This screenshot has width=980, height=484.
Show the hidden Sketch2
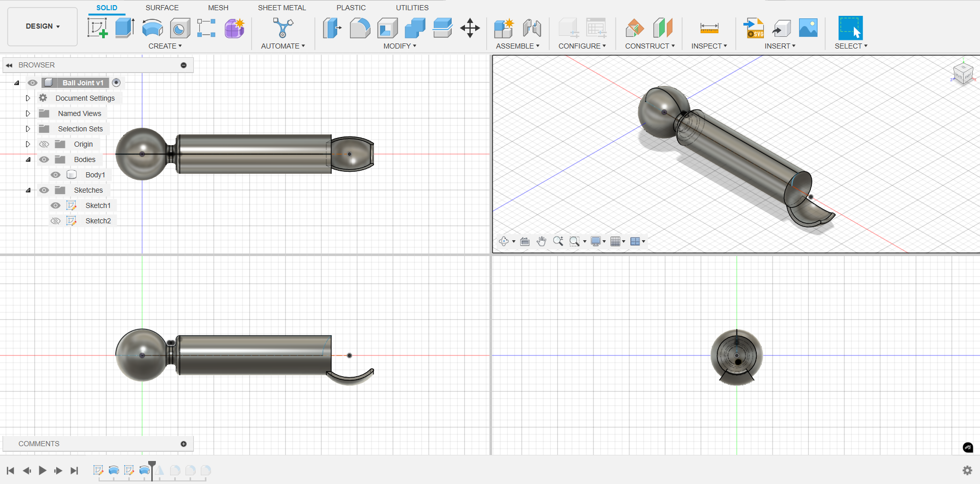[56, 221]
